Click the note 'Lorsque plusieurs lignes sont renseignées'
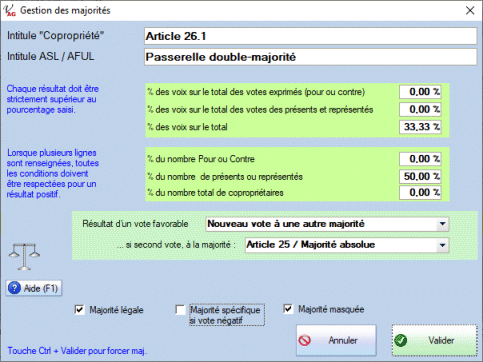Screen dimensions: 483x362 [53, 173]
